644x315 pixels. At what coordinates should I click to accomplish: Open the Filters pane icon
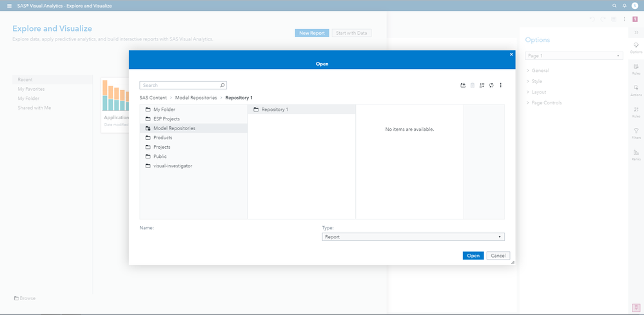click(636, 133)
